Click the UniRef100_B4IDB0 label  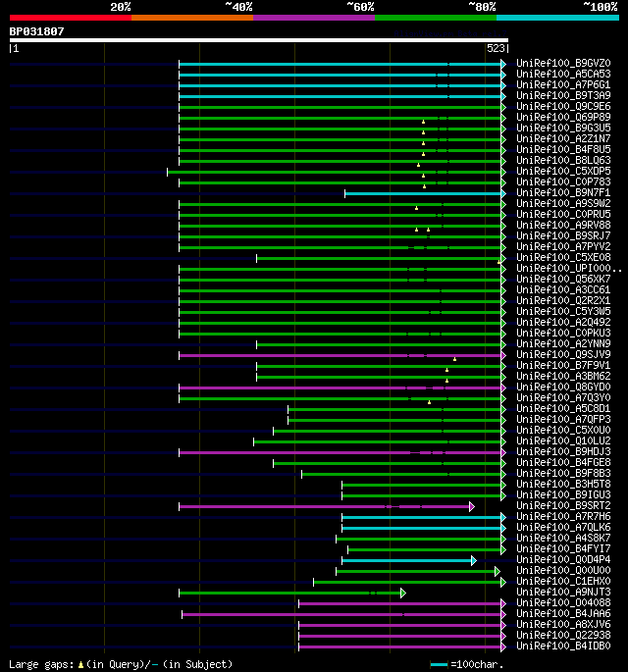coord(563,646)
